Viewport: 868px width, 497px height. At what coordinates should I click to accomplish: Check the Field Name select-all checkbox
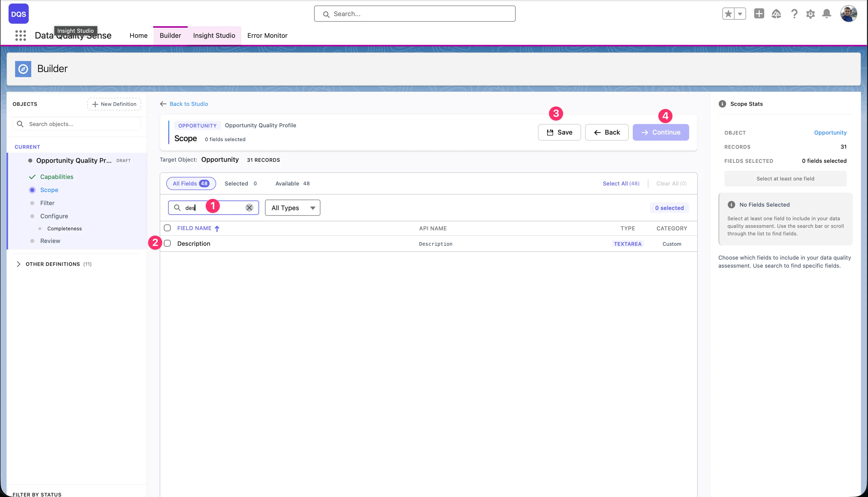(168, 228)
